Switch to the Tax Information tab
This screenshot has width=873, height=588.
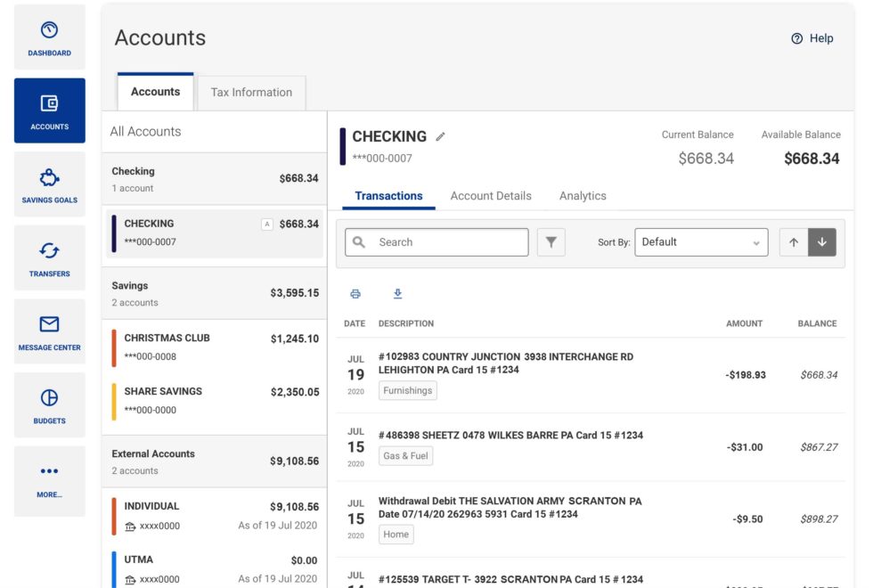click(250, 93)
